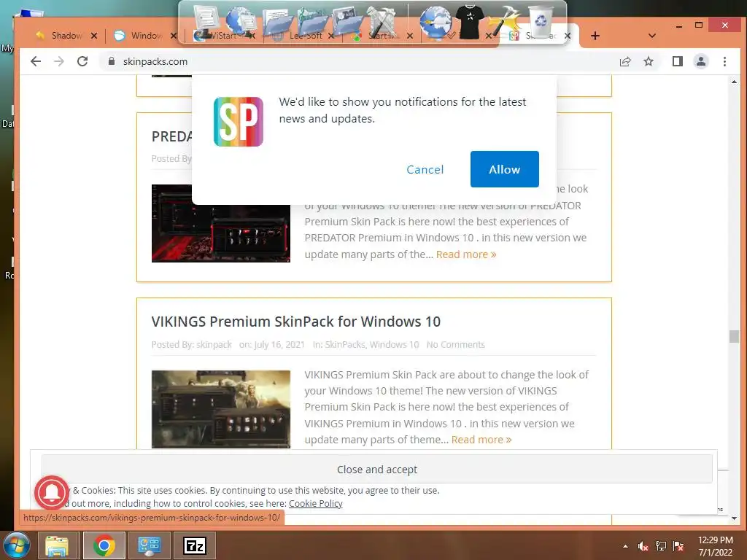Open the Chrome profile menu

pos(701,61)
